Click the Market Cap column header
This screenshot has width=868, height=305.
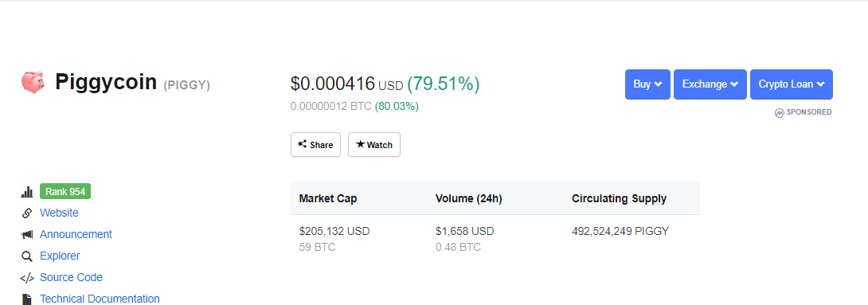tap(328, 198)
